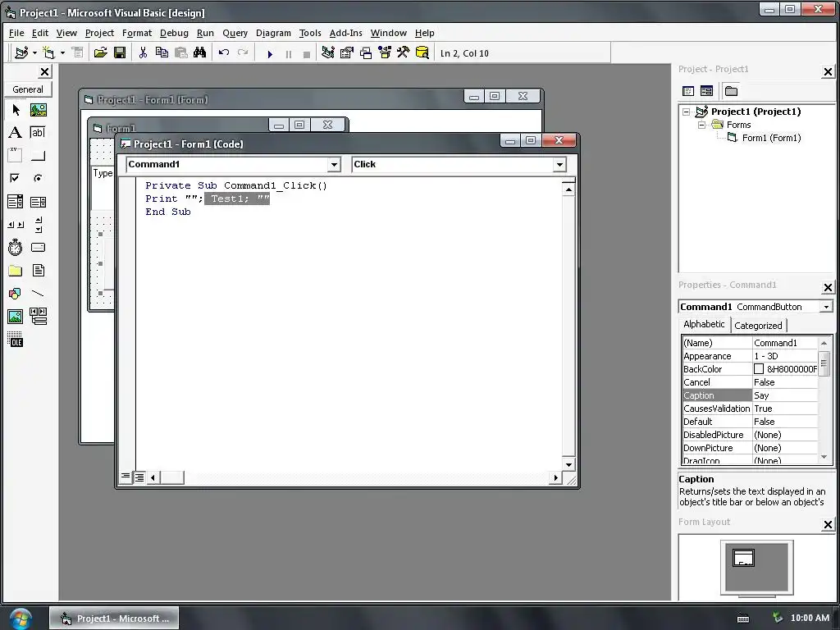Open dropdown arrow beside Add Project icon
The height and width of the screenshot is (630, 840).
click(x=34, y=52)
